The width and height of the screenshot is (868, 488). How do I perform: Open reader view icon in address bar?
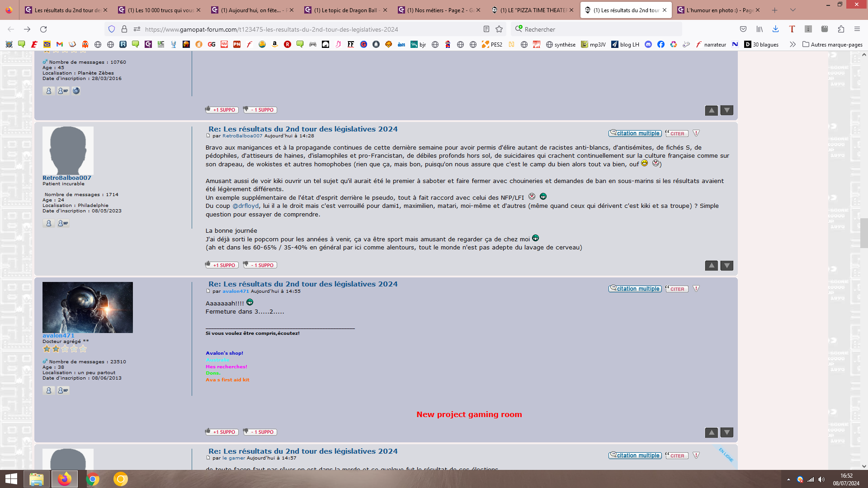click(486, 29)
